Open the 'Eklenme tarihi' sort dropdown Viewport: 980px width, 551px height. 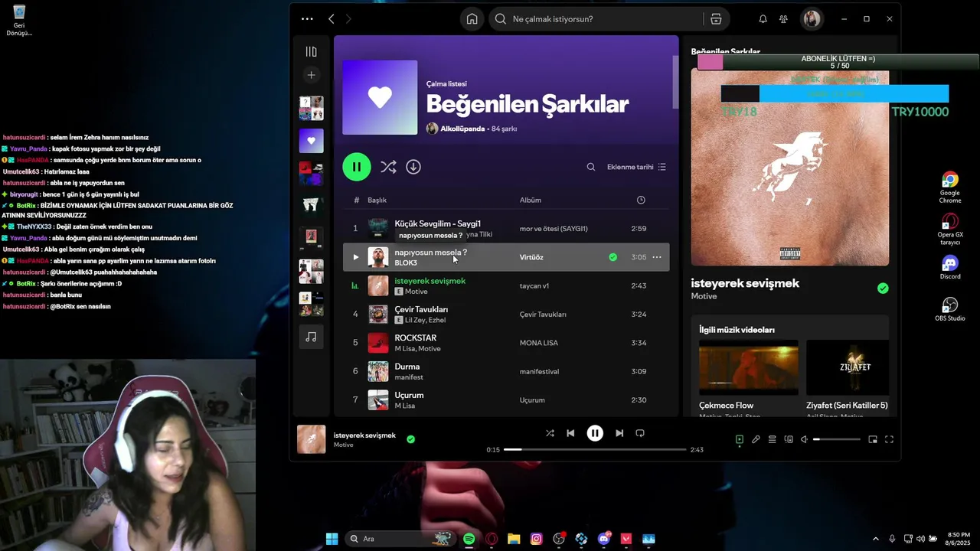coord(636,167)
